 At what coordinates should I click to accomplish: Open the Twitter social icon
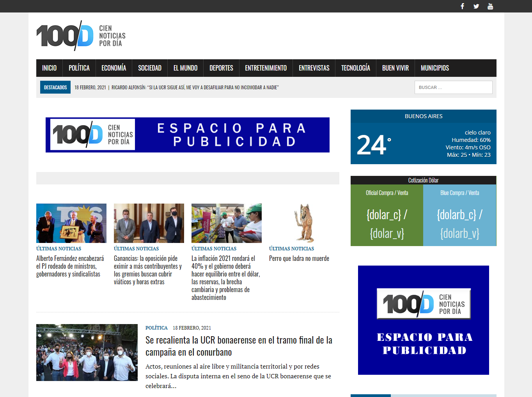pyautogui.click(x=476, y=6)
